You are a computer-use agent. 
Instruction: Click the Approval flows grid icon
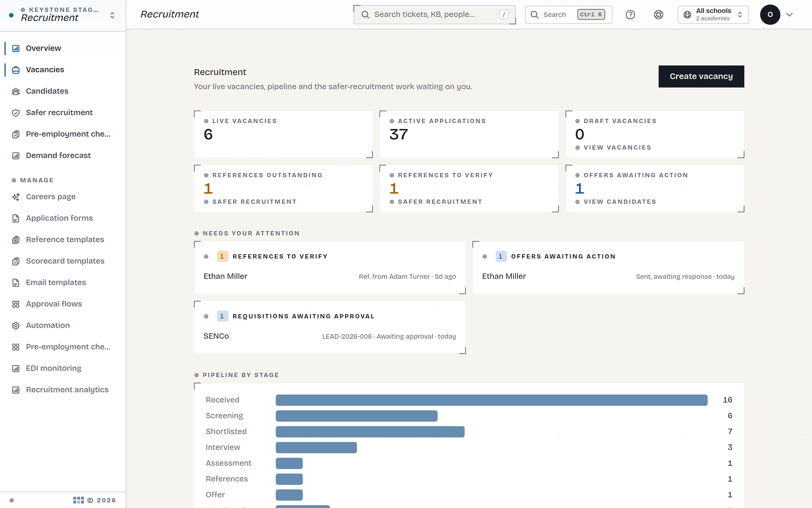tap(16, 304)
